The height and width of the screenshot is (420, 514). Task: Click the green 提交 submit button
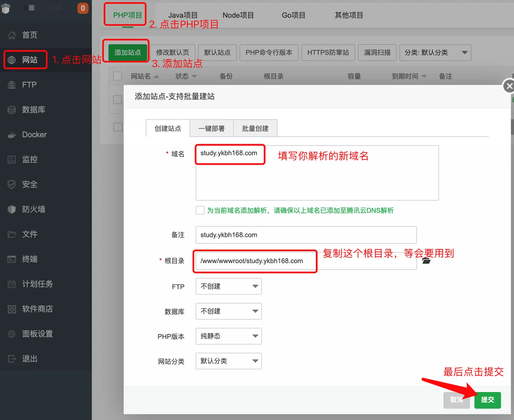pos(487,400)
